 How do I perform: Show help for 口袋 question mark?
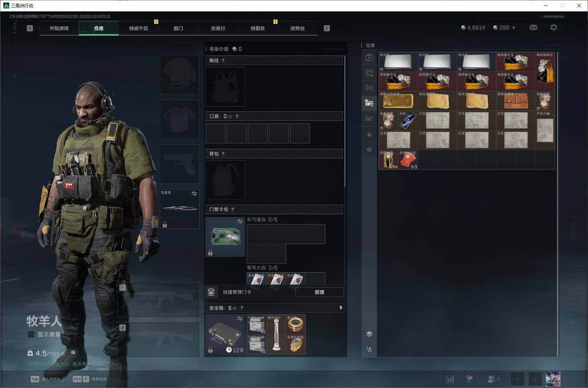237,116
